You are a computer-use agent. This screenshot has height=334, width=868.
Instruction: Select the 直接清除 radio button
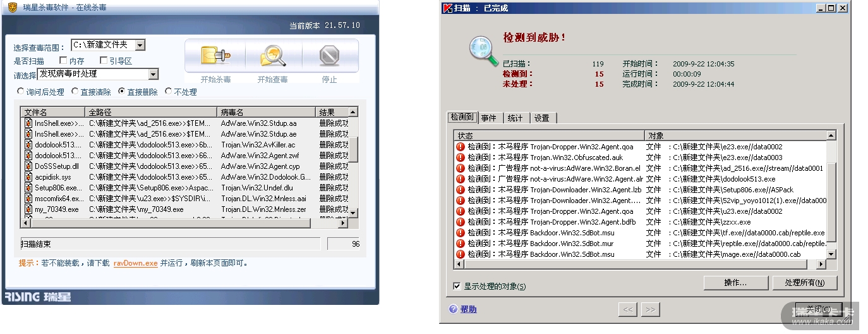[x=75, y=92]
